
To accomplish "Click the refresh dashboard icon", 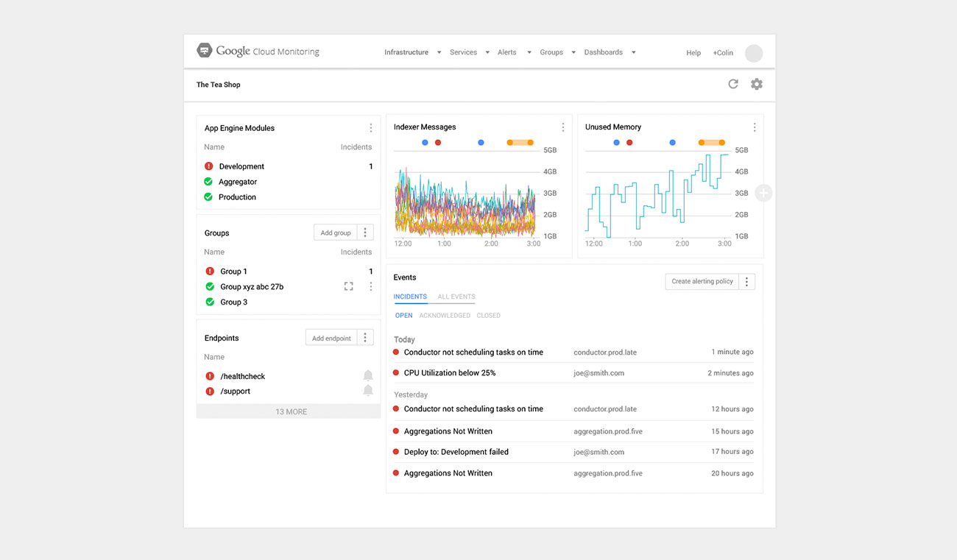I will pos(732,84).
